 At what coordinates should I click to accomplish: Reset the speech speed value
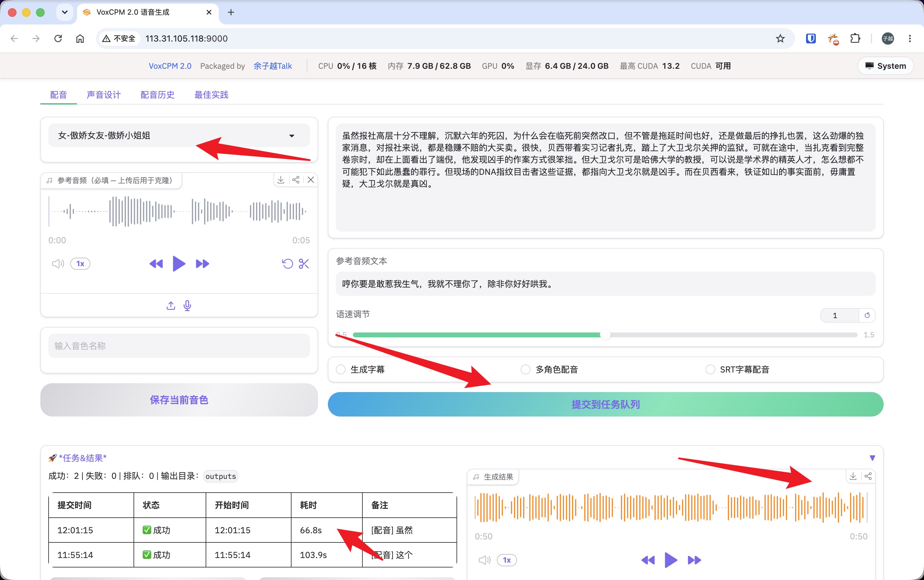pyautogui.click(x=867, y=315)
